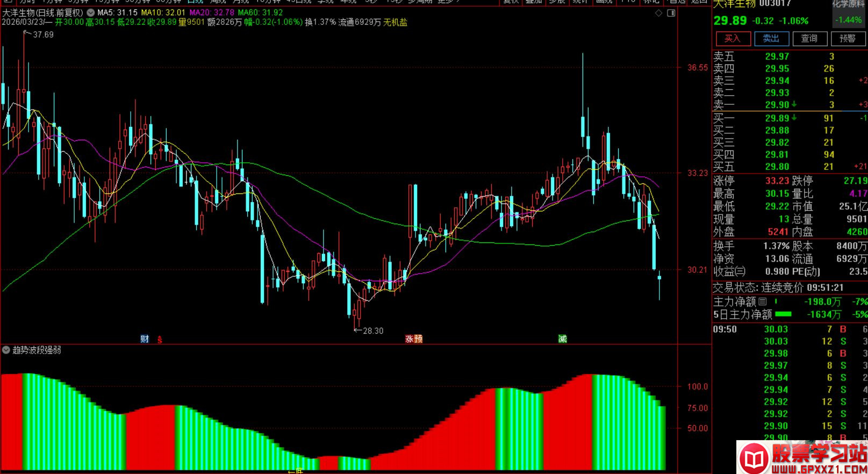Image resolution: width=868 pixels, height=474 pixels.
Task: Toggle the PE(动) ratio type label
Action: pyautogui.click(x=806, y=272)
